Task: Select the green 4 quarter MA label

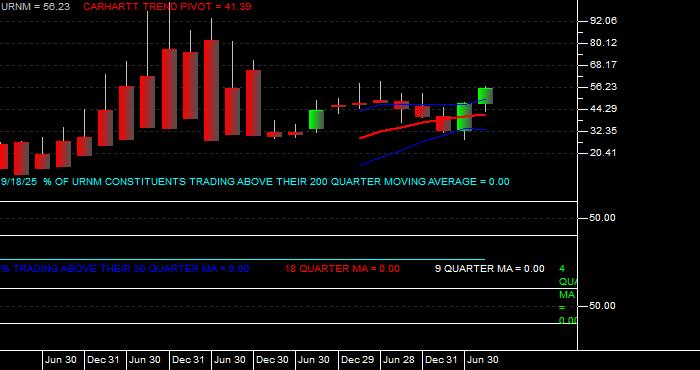Action: tap(568, 295)
